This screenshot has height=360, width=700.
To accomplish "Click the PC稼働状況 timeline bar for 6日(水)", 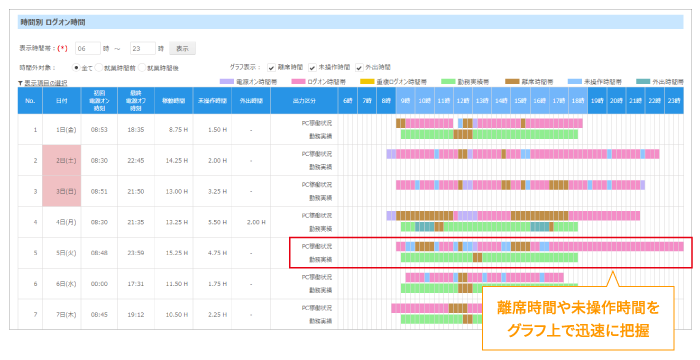I will coord(484,277).
